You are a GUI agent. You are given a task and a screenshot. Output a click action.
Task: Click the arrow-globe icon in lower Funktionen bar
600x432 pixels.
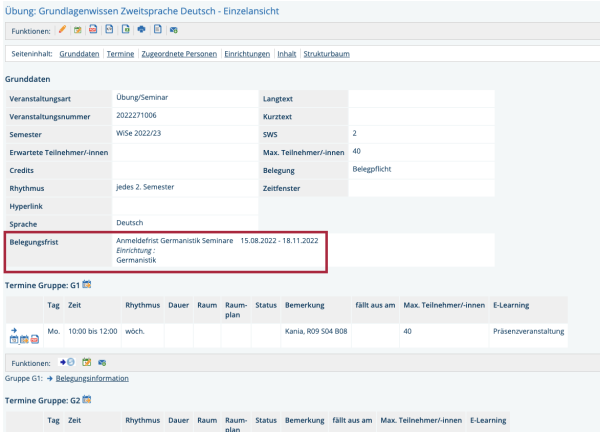click(x=65, y=361)
